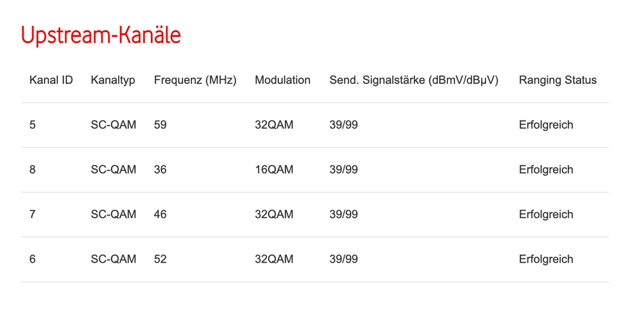644x309 pixels.
Task: Click the frequency value 36
Action: 161,170
